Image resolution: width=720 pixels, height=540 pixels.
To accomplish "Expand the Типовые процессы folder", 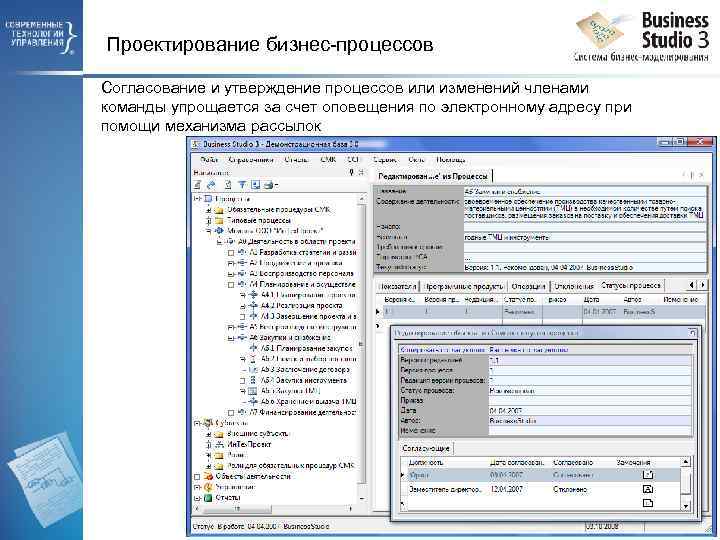I will 208,220.
